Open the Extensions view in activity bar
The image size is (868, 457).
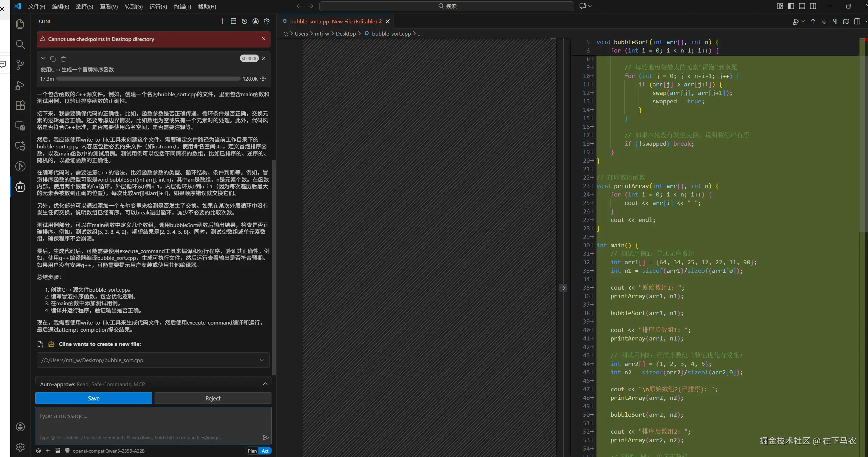20,105
